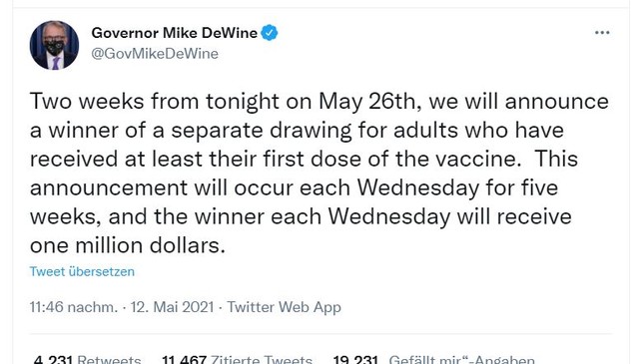Click the words one million dollars
Viewport: 639px width, 364px height.
(x=128, y=245)
